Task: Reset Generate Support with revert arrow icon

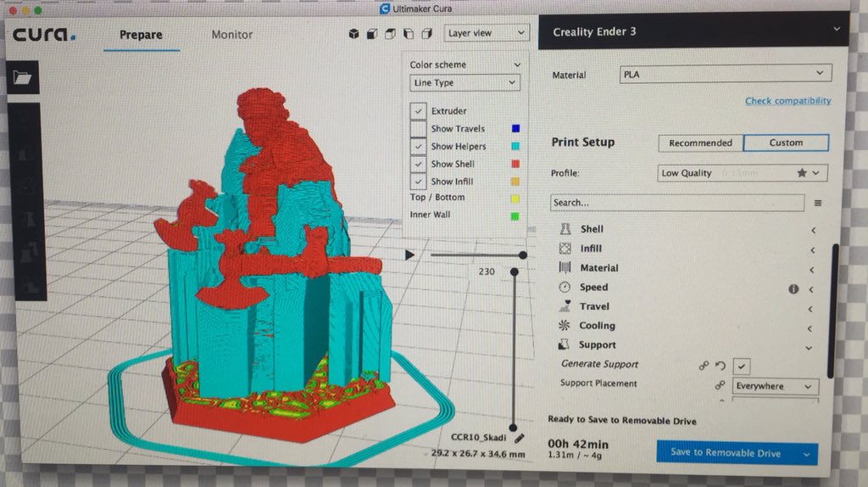Action: (721, 366)
